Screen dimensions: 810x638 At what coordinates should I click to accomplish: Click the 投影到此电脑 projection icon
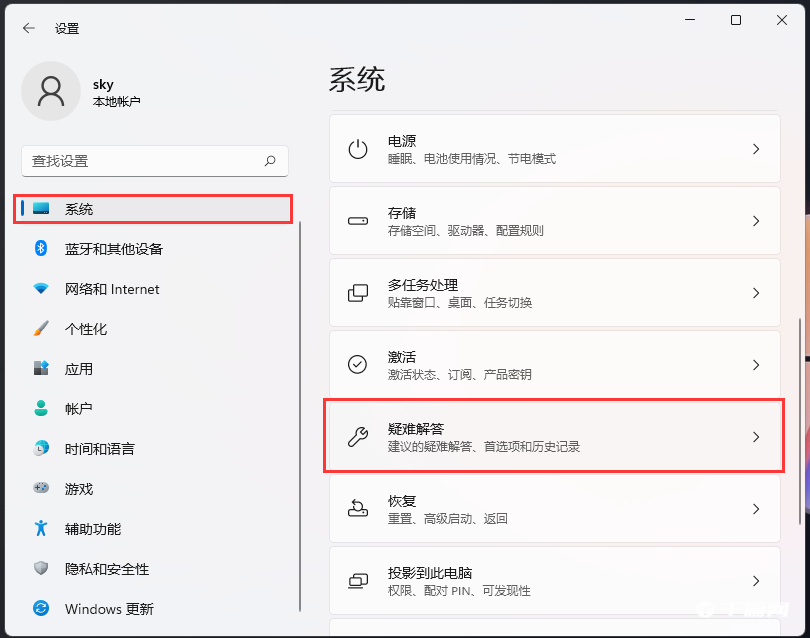coord(357,580)
